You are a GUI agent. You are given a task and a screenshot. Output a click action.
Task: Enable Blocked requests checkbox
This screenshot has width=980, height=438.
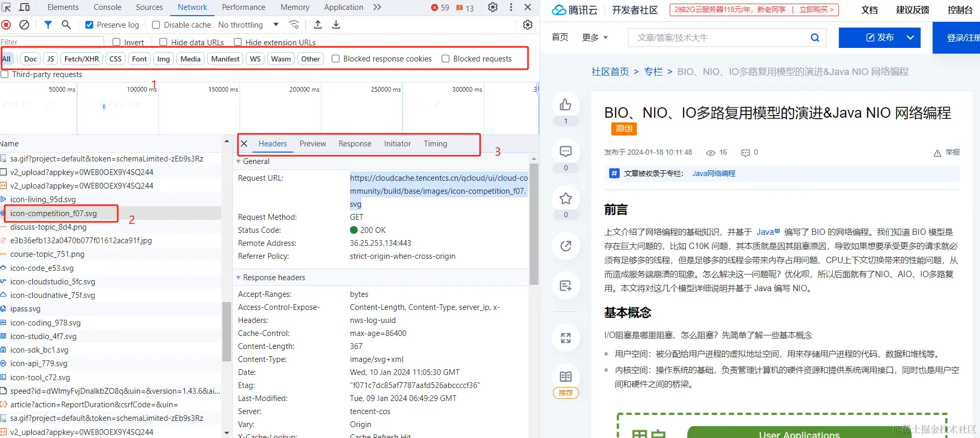click(445, 59)
